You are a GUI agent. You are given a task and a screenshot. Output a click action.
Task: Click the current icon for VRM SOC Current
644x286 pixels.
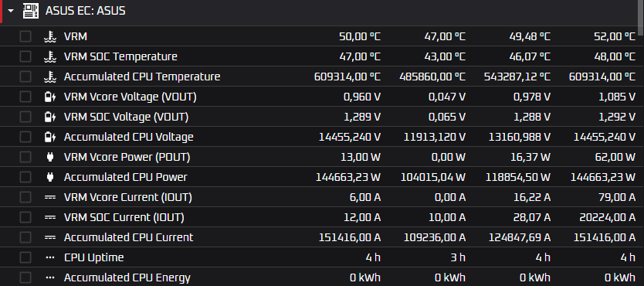(x=49, y=217)
